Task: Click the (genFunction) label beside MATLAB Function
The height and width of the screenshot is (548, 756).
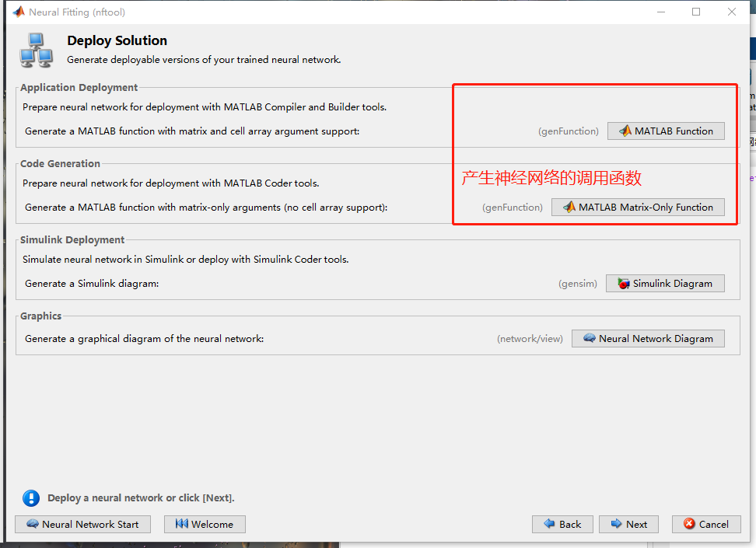Action: [x=569, y=131]
